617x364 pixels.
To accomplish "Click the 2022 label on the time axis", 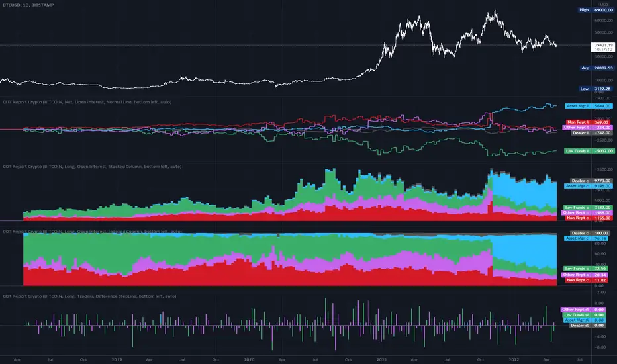I will click(x=514, y=359).
